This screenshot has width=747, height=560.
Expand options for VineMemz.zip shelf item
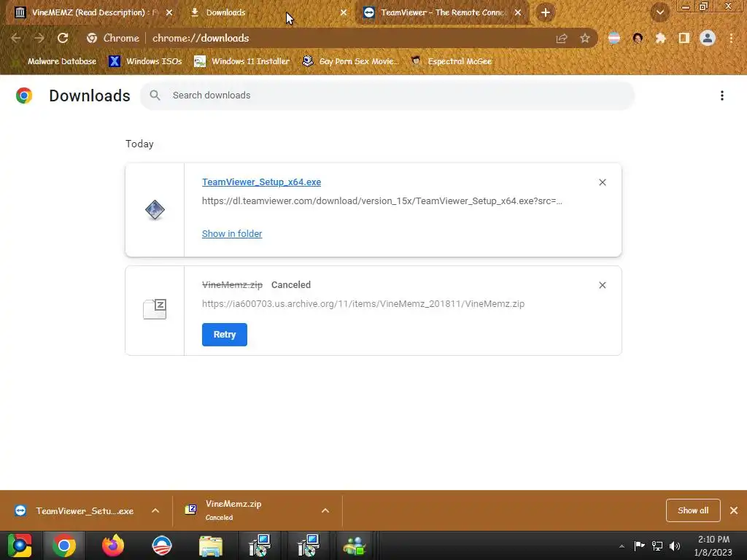click(325, 510)
